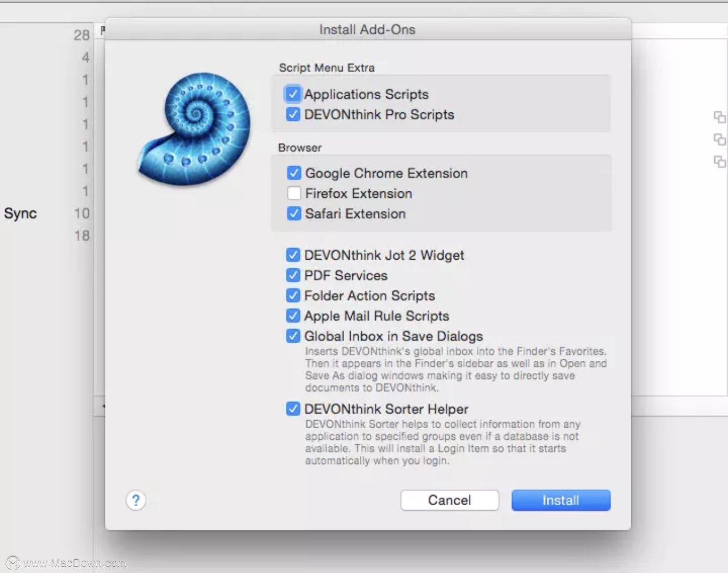Click the count 28 in background list
Image resolution: width=728 pixels, height=573 pixels.
81,35
